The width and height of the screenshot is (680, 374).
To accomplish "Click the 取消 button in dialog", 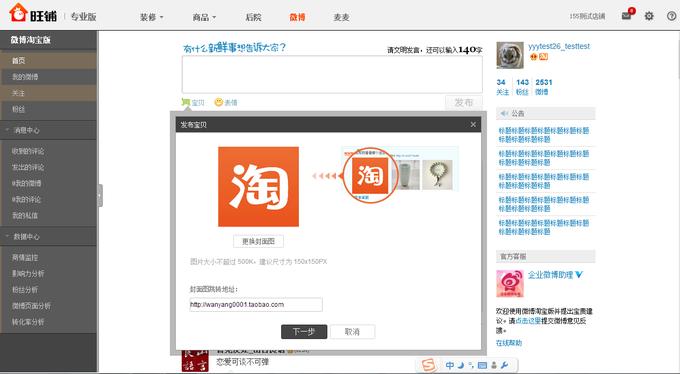I will (352, 332).
